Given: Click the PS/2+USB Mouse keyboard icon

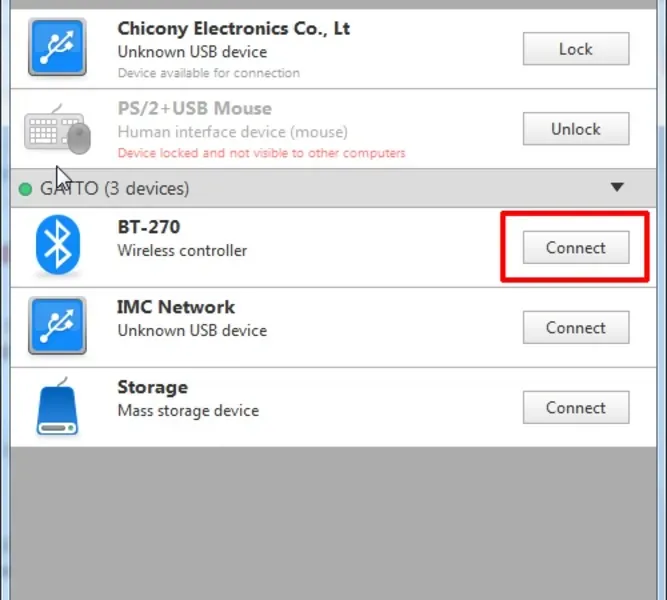Looking at the screenshot, I should click(x=58, y=128).
